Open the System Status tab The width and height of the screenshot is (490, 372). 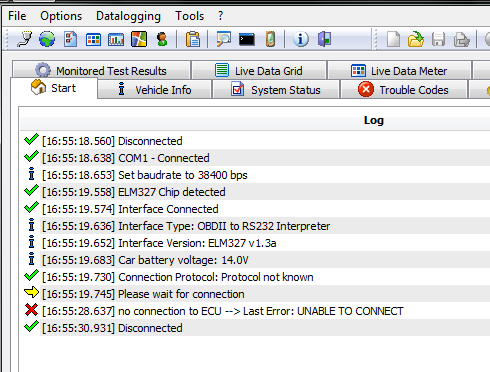[x=276, y=89]
